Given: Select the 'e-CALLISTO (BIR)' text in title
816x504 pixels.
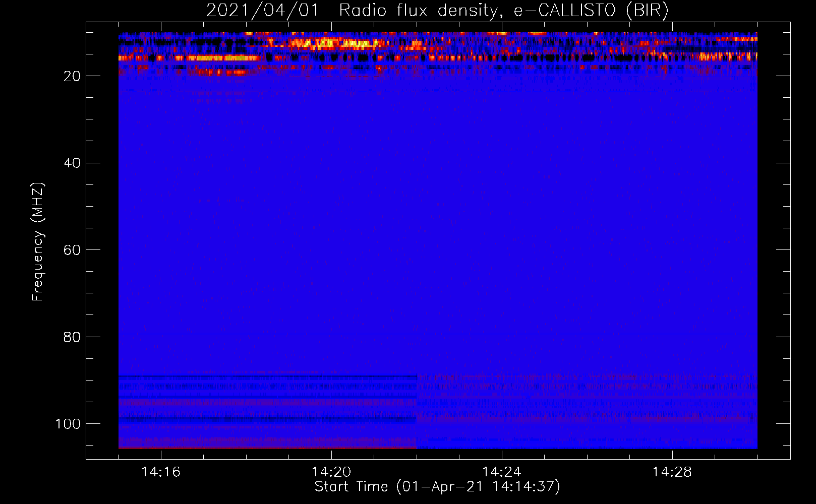Looking at the screenshot, I should [x=591, y=11].
